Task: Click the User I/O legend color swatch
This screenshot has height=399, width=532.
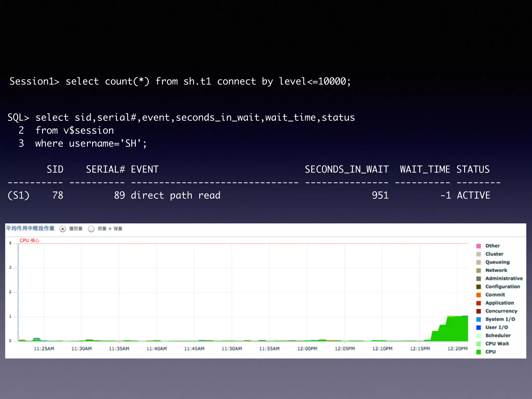Action: 479,328
